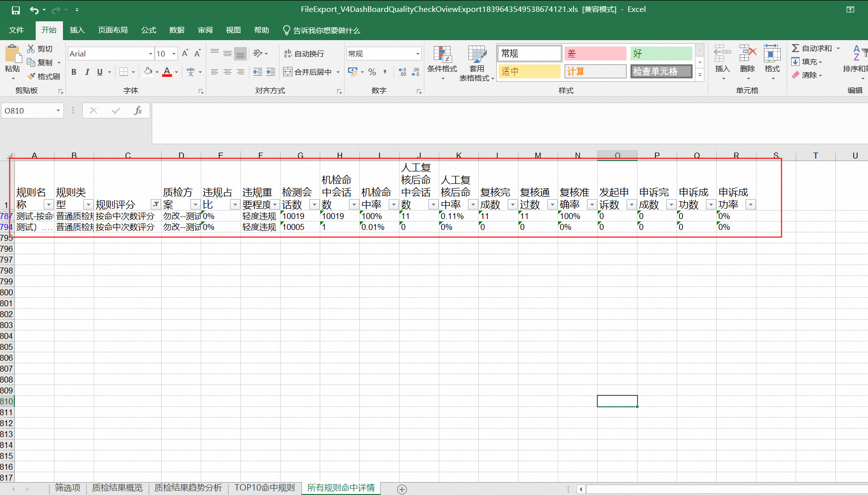Click the Insert Function fx icon
Image resolution: width=868 pixels, height=495 pixels.
(138, 110)
